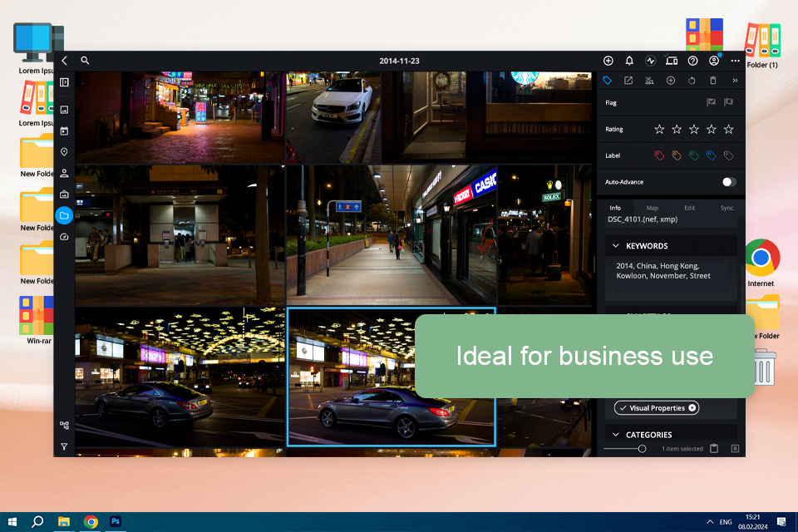Viewport: 798px width, 532px height.
Task: Select the highlighted folders view icon
Action: click(64, 215)
